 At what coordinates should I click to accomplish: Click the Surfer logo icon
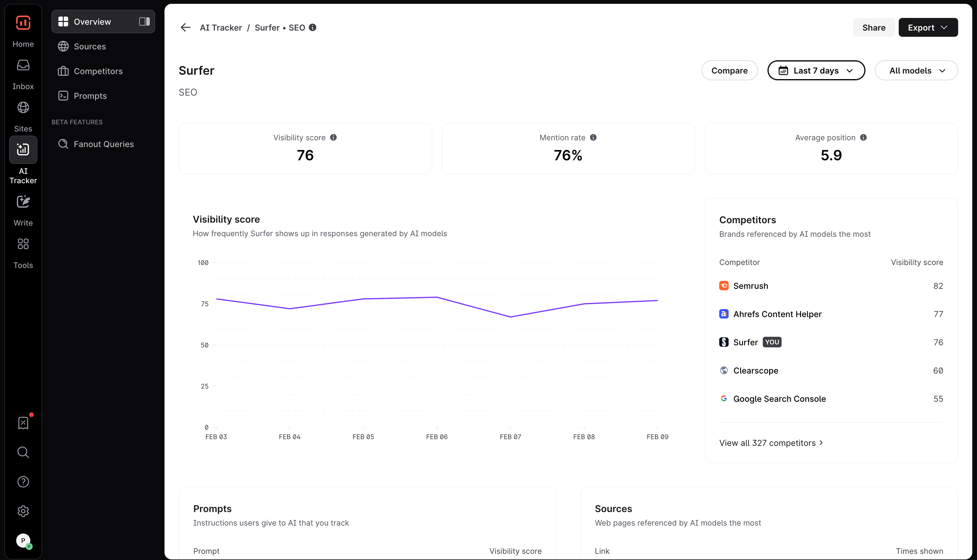pyautogui.click(x=23, y=22)
